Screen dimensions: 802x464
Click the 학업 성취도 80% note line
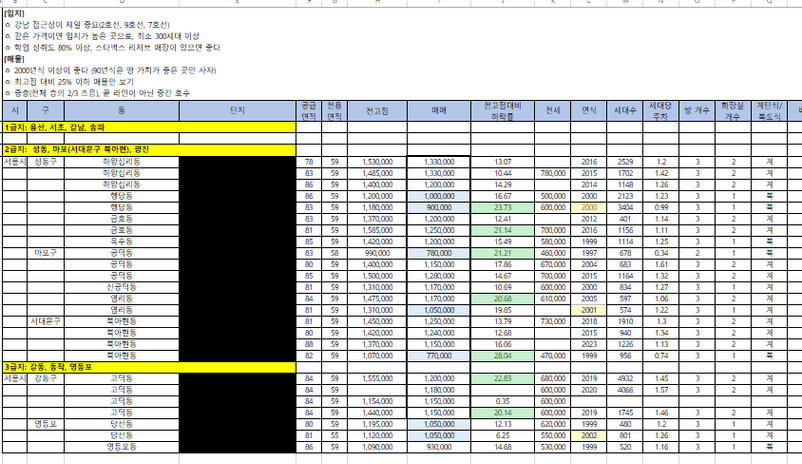[x=113, y=48]
